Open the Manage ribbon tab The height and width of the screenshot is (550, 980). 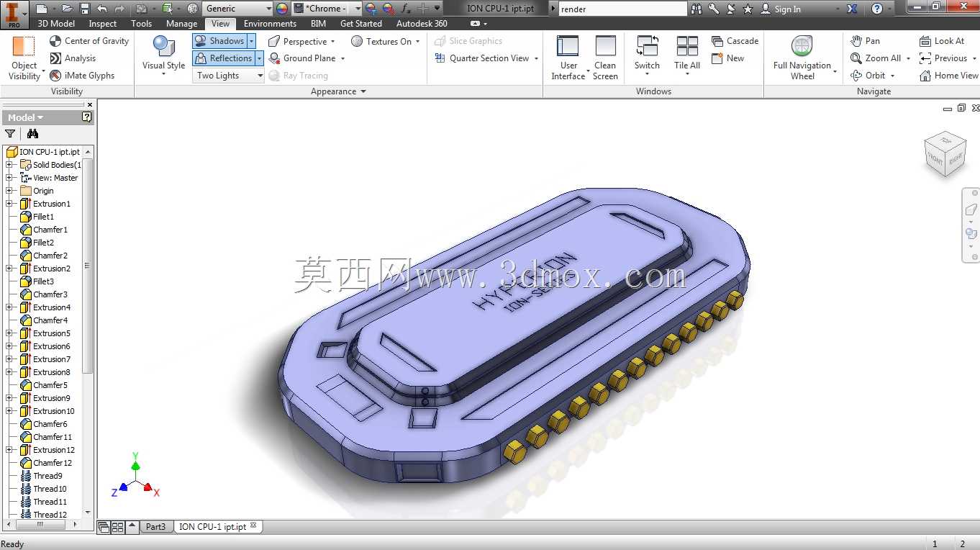[181, 24]
